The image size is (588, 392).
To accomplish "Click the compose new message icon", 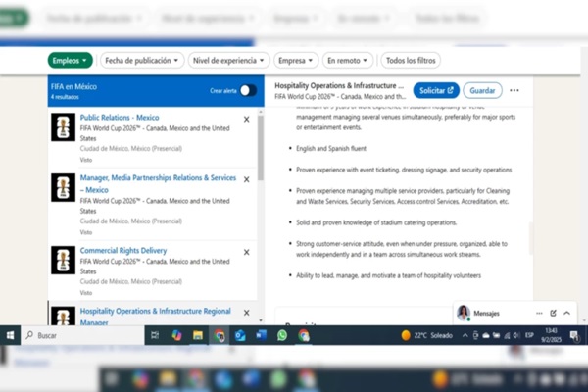I will click(x=554, y=313).
